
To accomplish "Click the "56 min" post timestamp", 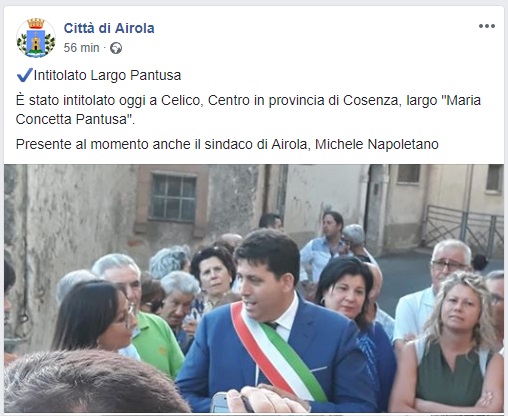I will pos(81,48).
